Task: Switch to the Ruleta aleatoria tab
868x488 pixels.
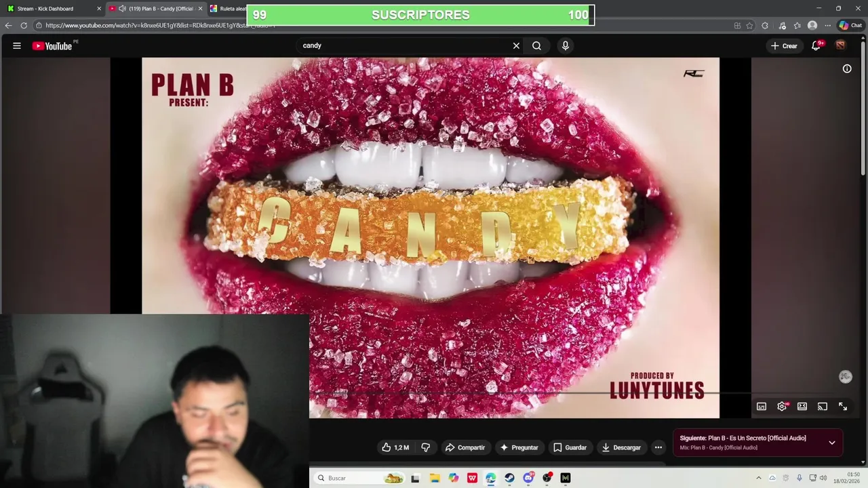Action: tap(227, 9)
